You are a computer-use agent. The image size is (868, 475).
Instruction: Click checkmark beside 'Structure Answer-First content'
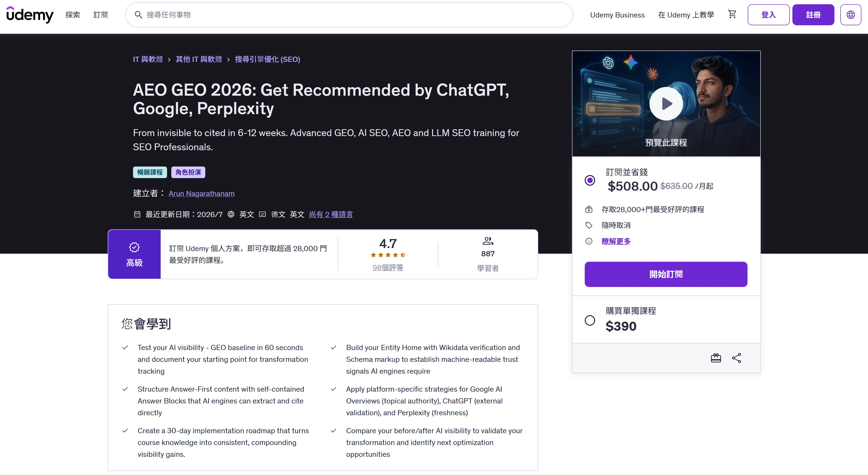tap(125, 389)
